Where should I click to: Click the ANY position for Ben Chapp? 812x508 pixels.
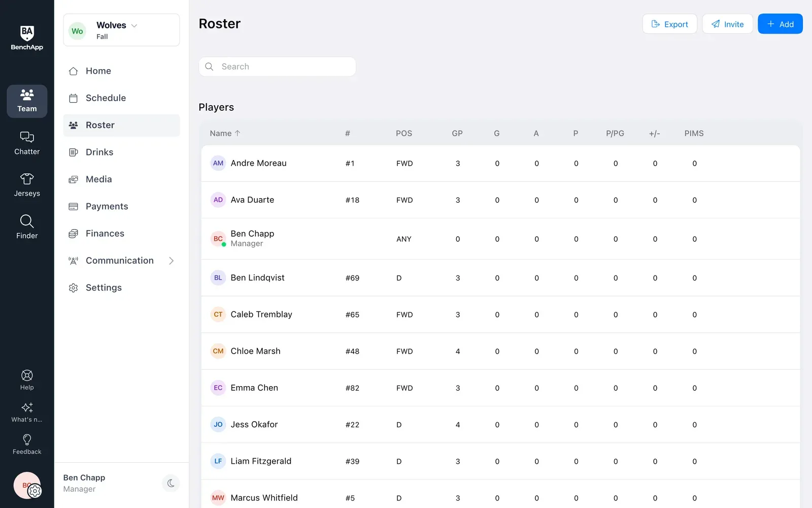404,239
